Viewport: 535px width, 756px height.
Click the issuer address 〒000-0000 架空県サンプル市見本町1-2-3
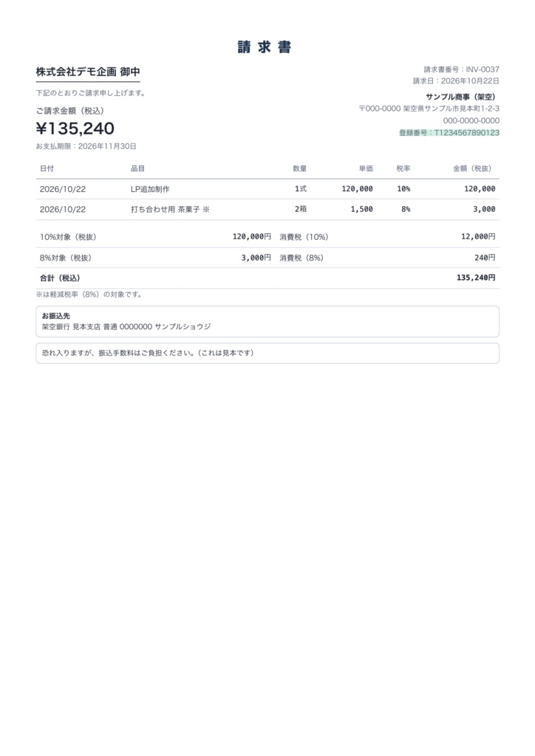[x=429, y=109]
